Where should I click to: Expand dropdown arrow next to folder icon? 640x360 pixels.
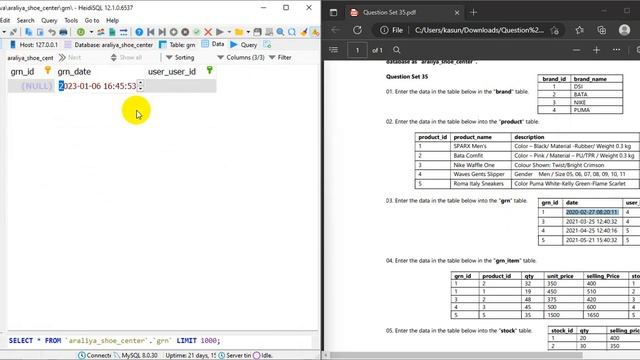click(x=248, y=32)
